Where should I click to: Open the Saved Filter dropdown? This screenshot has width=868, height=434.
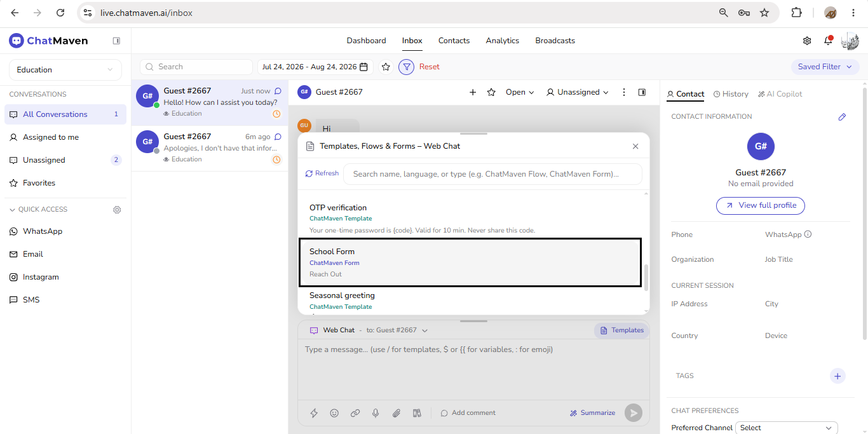pyautogui.click(x=825, y=67)
